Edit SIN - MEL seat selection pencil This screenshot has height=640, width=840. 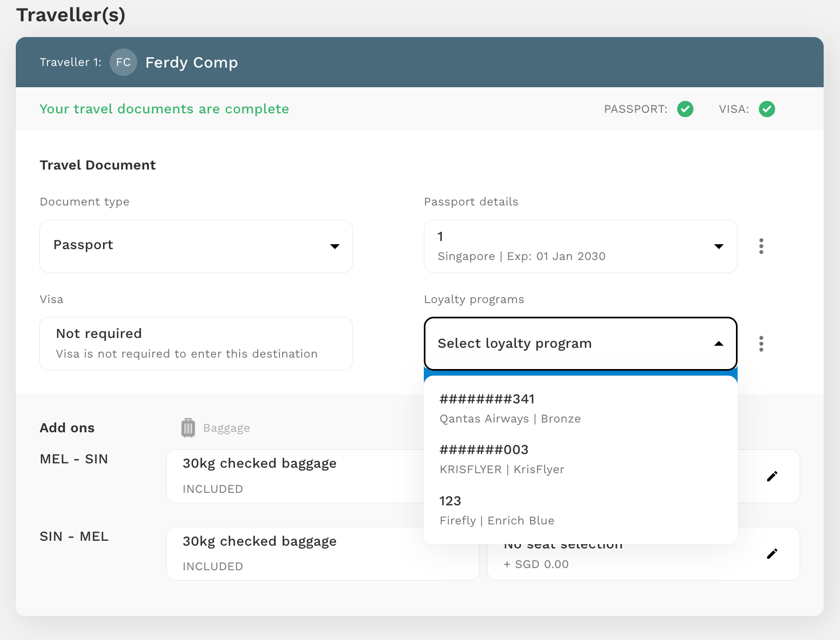pyautogui.click(x=772, y=554)
